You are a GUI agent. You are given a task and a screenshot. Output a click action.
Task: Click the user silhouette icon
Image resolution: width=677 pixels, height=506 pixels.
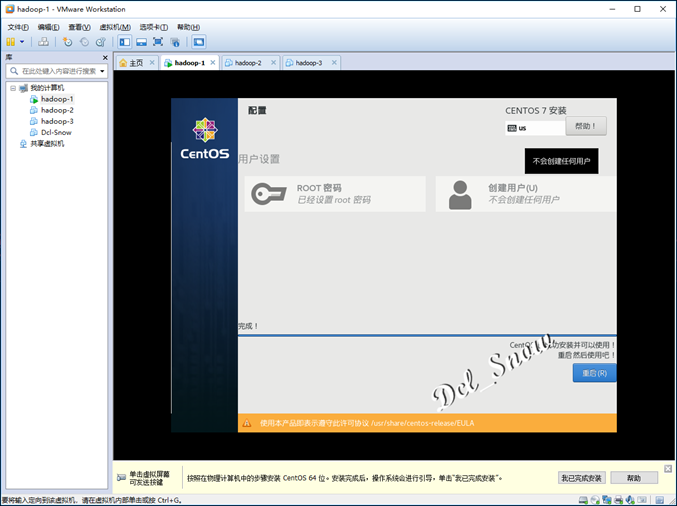coord(460,195)
